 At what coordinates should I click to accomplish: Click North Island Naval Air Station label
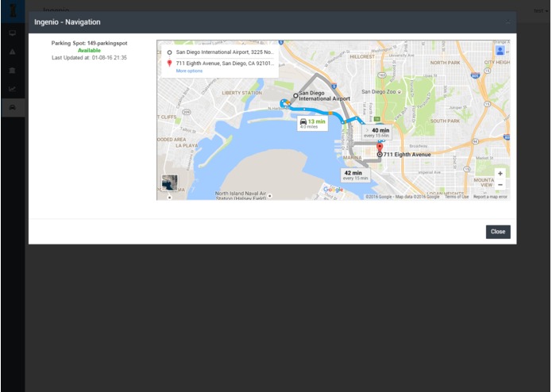pos(241,196)
